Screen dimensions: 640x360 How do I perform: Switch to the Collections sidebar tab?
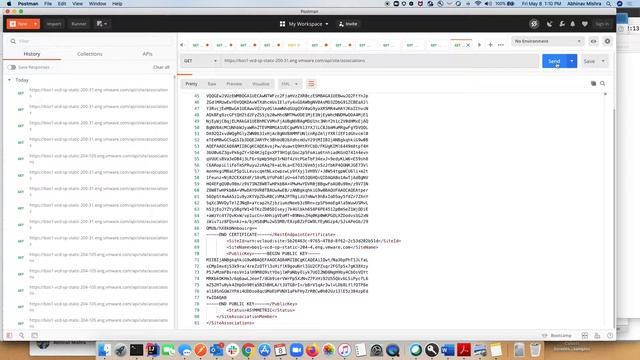pos(90,54)
